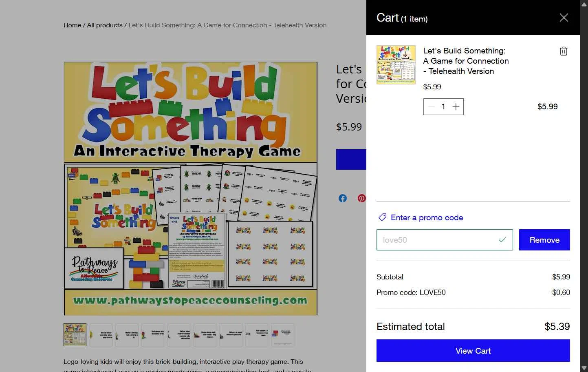The height and width of the screenshot is (372, 588).
Task: Share product on Facebook
Action: coord(343,198)
